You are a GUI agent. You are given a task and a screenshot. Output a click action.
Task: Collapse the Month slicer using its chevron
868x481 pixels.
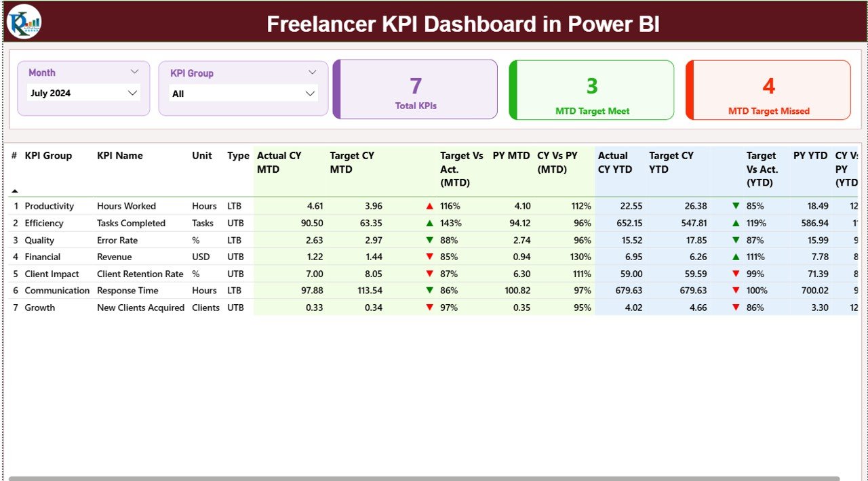coord(135,70)
